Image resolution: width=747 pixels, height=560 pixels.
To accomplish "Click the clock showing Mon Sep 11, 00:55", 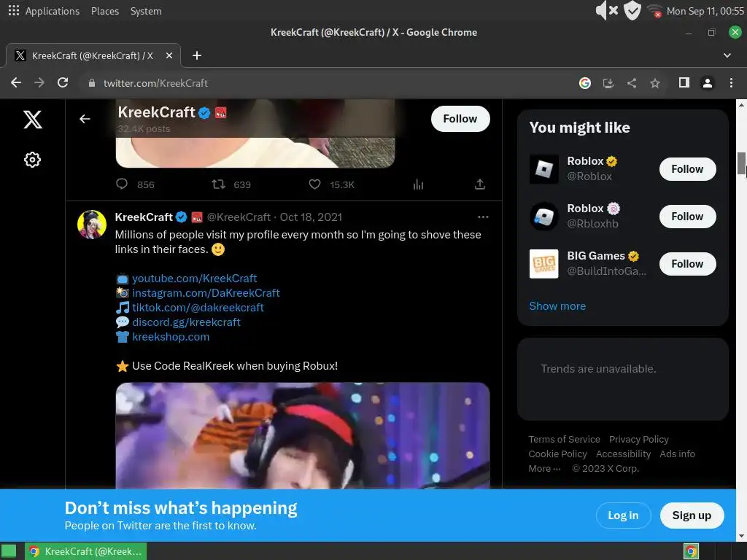I will [705, 11].
